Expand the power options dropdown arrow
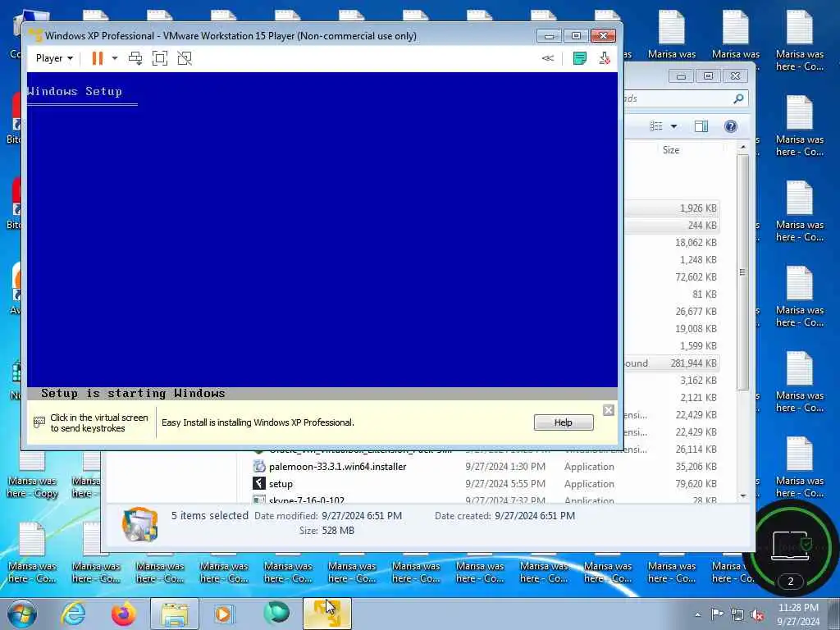Image resolution: width=840 pixels, height=630 pixels. click(x=115, y=58)
